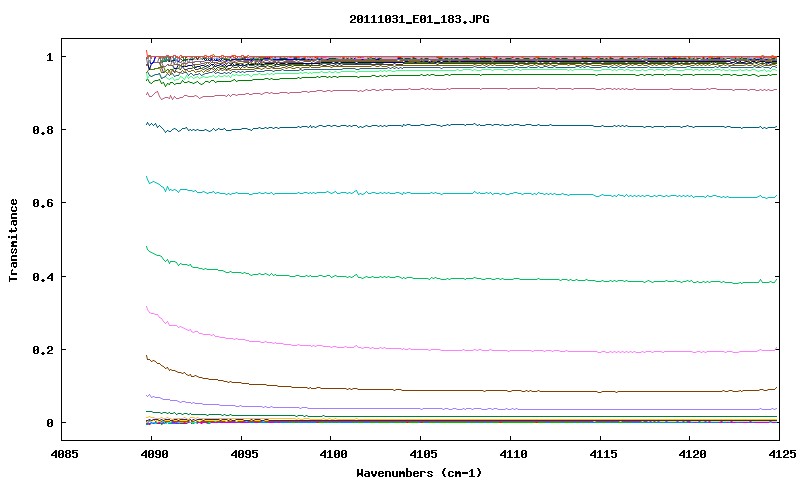This screenshot has width=800, height=480.
Task: Click the x-axis tick label 4100
Action: click(x=333, y=453)
